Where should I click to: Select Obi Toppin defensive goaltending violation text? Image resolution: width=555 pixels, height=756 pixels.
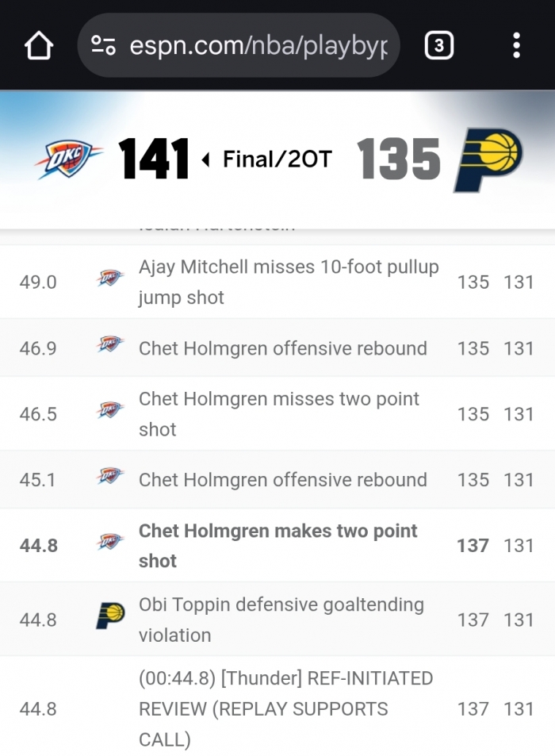[281, 620]
